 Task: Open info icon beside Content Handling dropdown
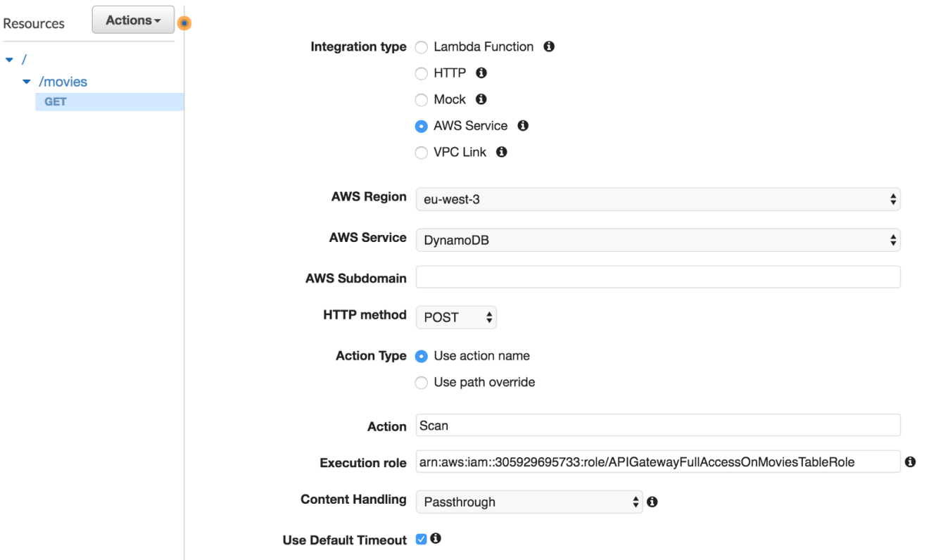652,502
